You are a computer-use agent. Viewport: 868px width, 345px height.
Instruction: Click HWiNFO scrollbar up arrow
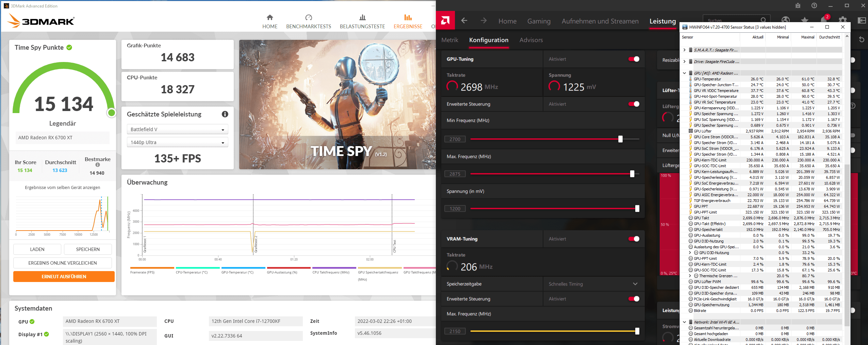coord(847,36)
